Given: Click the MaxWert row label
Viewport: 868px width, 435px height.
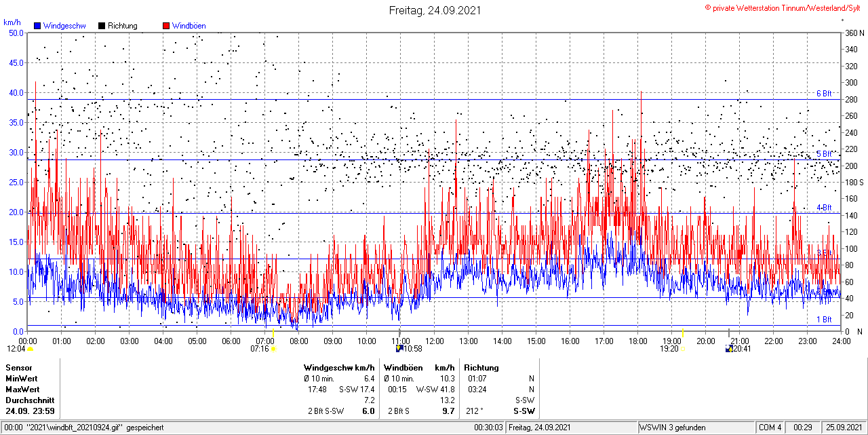Looking at the screenshot, I should 22,390.
